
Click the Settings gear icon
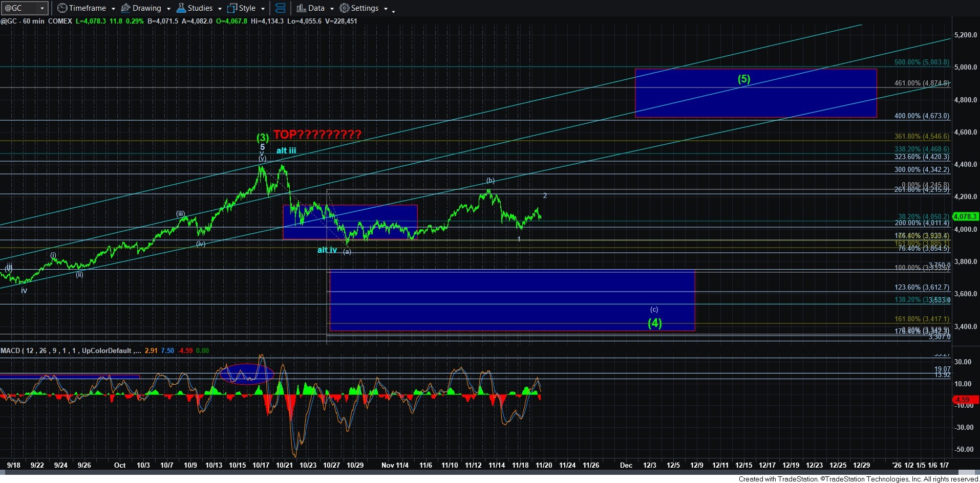pyautogui.click(x=345, y=8)
